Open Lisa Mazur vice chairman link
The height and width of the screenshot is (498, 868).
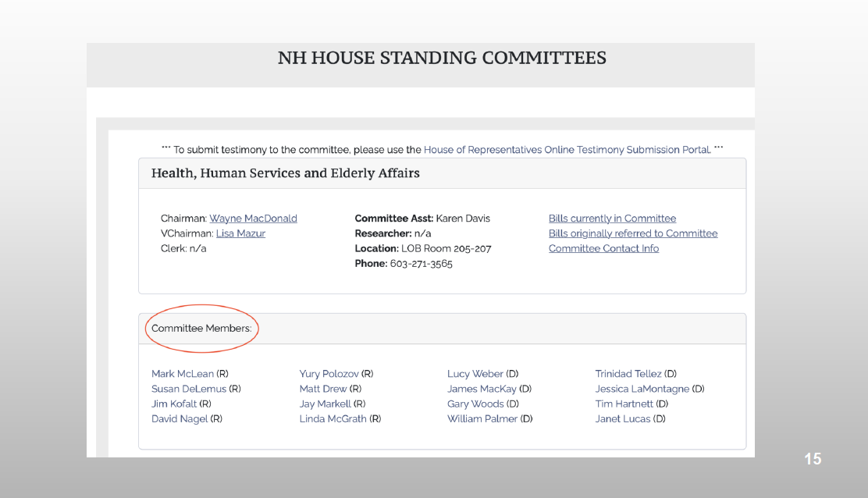pos(240,233)
